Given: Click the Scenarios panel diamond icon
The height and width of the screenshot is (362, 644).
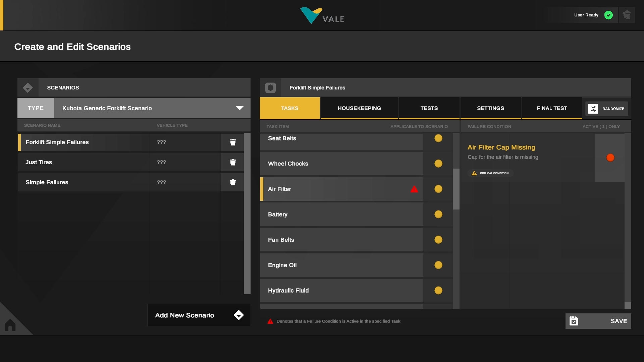Looking at the screenshot, I should click(x=28, y=88).
